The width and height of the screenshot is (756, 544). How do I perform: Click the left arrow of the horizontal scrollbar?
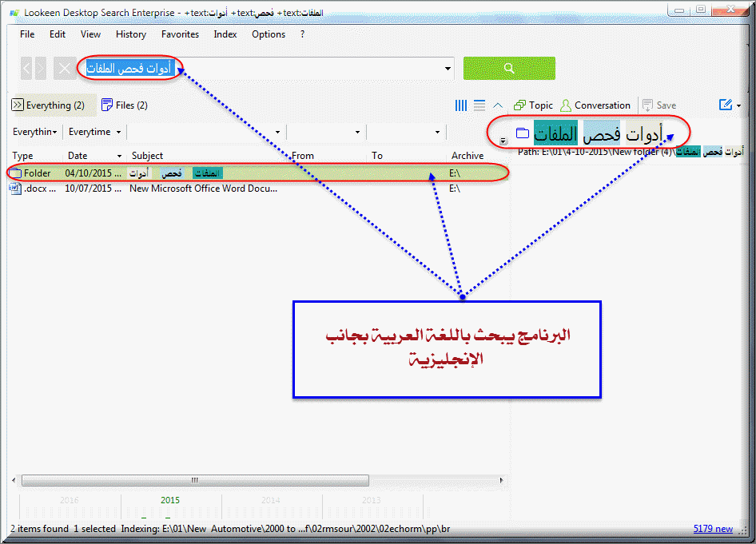14,480
